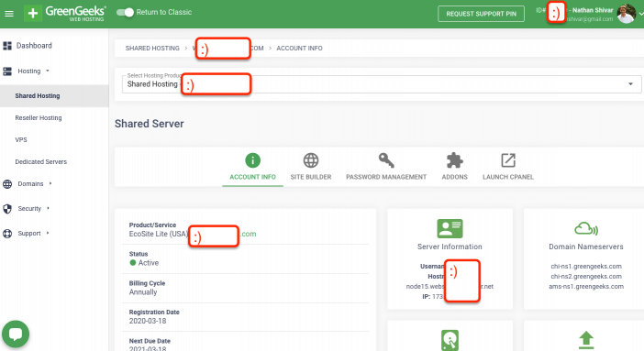Open Reseller Hosting in sidebar
This screenshot has height=351, width=644.
point(39,118)
